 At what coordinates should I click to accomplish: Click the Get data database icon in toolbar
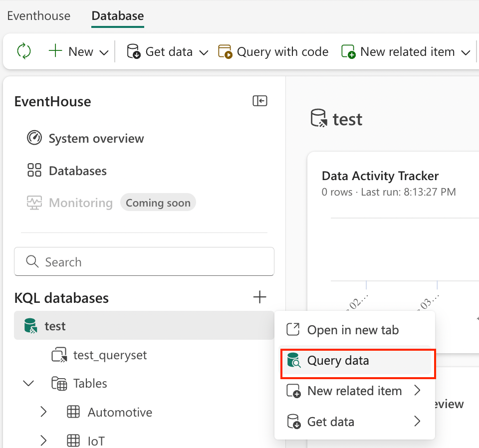(x=134, y=51)
